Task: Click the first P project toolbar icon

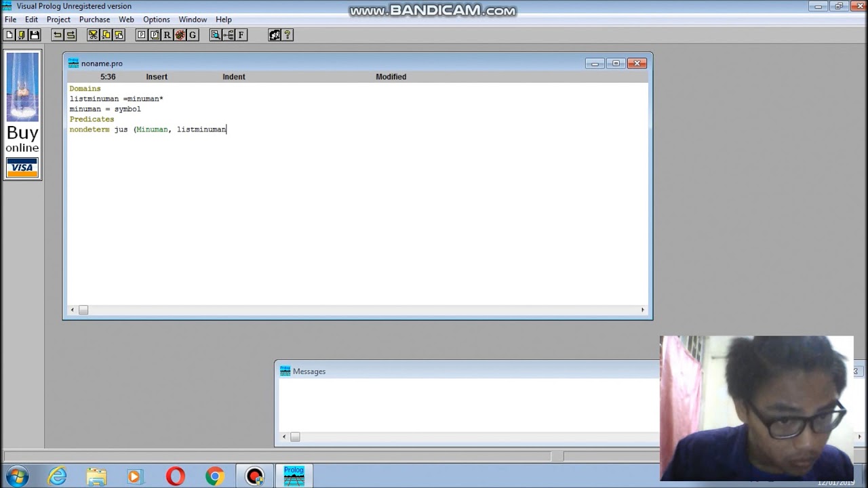Action: coord(142,35)
